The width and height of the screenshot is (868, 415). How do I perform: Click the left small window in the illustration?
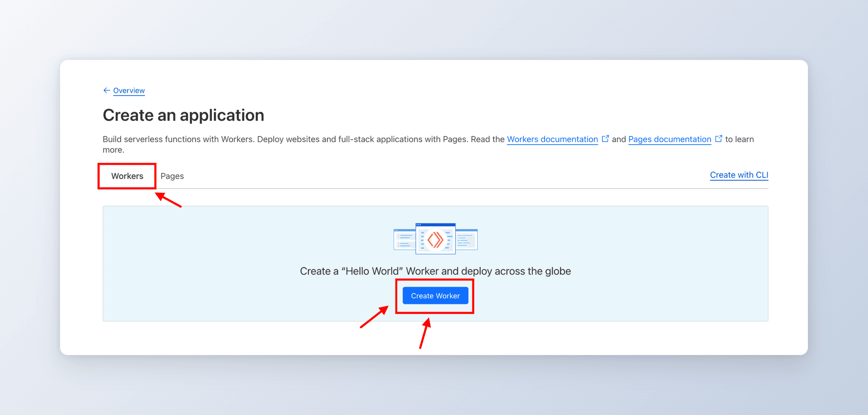tap(404, 239)
